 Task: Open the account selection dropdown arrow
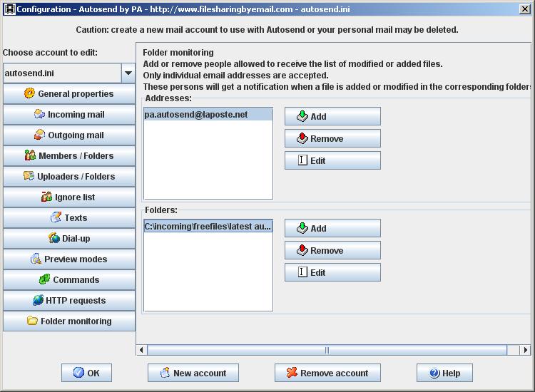point(128,73)
